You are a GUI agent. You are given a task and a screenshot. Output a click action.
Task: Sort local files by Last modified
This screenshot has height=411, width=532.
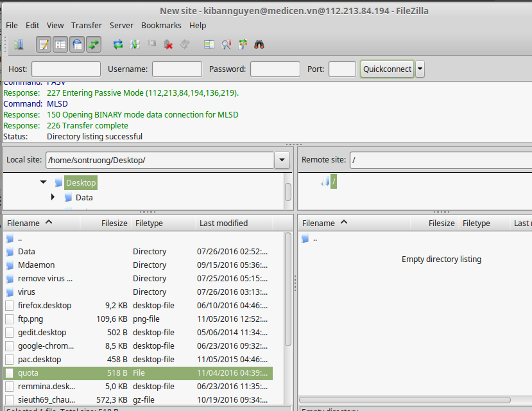[234, 223]
